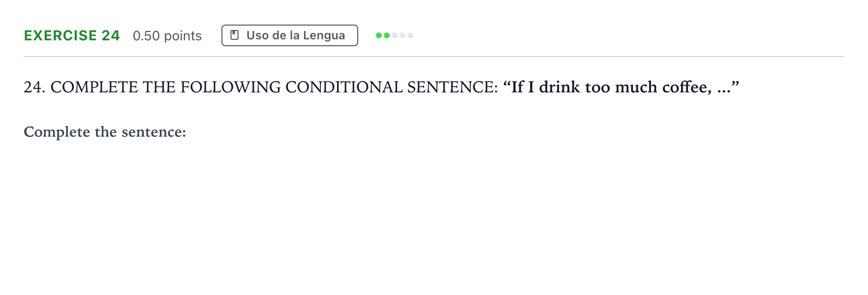868x295 pixels.
Task: Click the horizontal divider under the exercise header
Action: tap(434, 57)
